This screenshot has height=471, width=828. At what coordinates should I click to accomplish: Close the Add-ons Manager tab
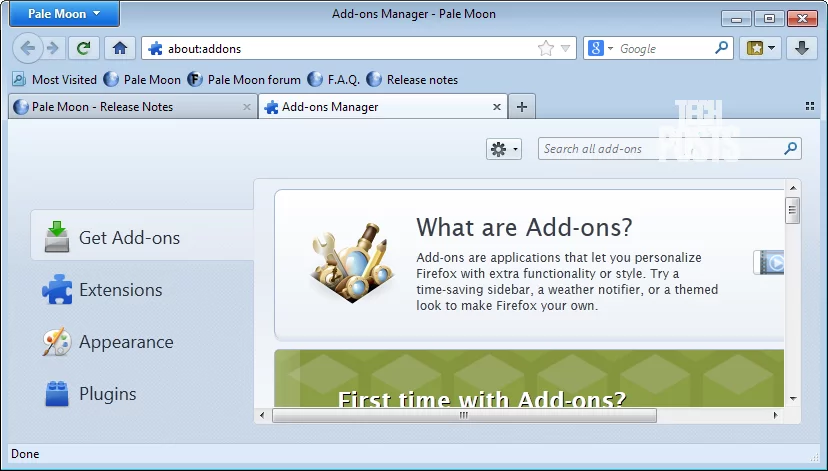click(497, 107)
